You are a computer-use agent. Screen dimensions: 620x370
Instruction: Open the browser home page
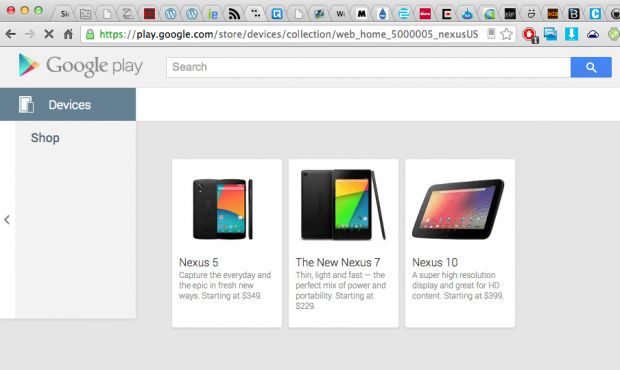[x=68, y=34]
